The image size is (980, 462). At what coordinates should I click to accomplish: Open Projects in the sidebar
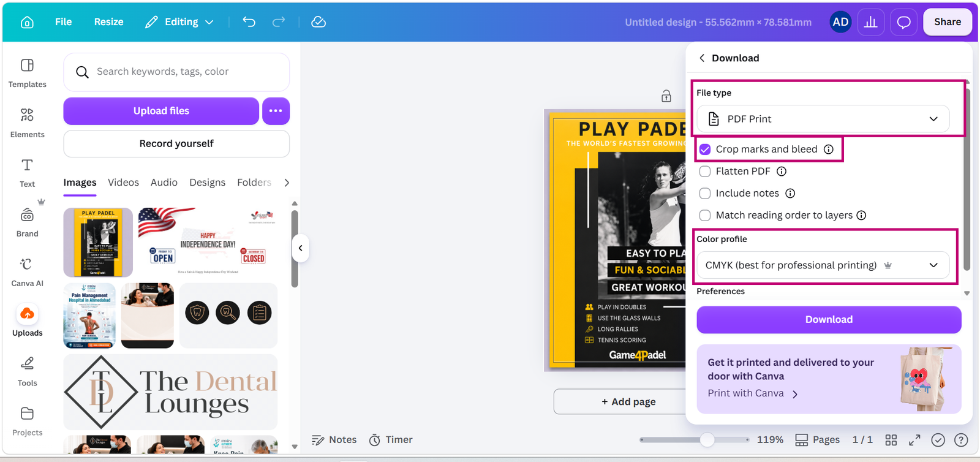point(27,422)
